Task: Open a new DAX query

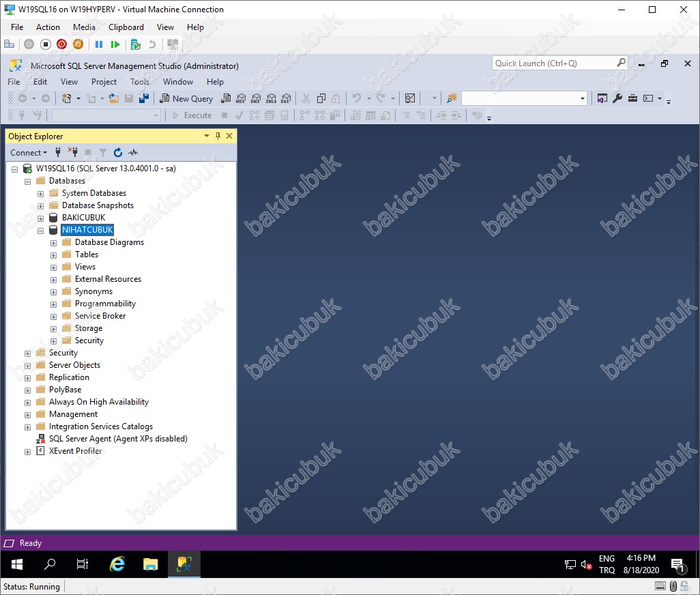Action: [x=286, y=99]
